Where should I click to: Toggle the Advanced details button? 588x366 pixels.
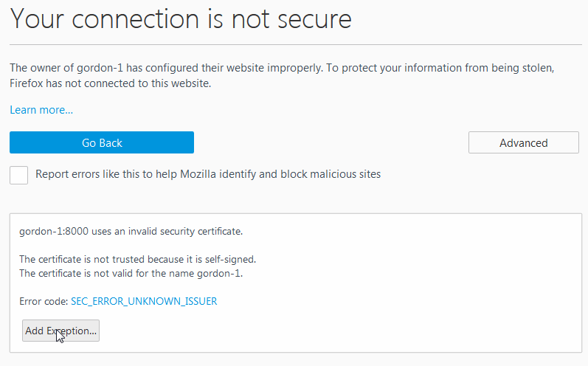[x=523, y=142]
